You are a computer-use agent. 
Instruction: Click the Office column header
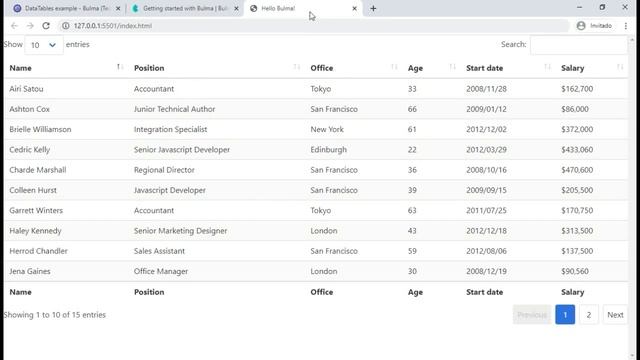pos(322,68)
